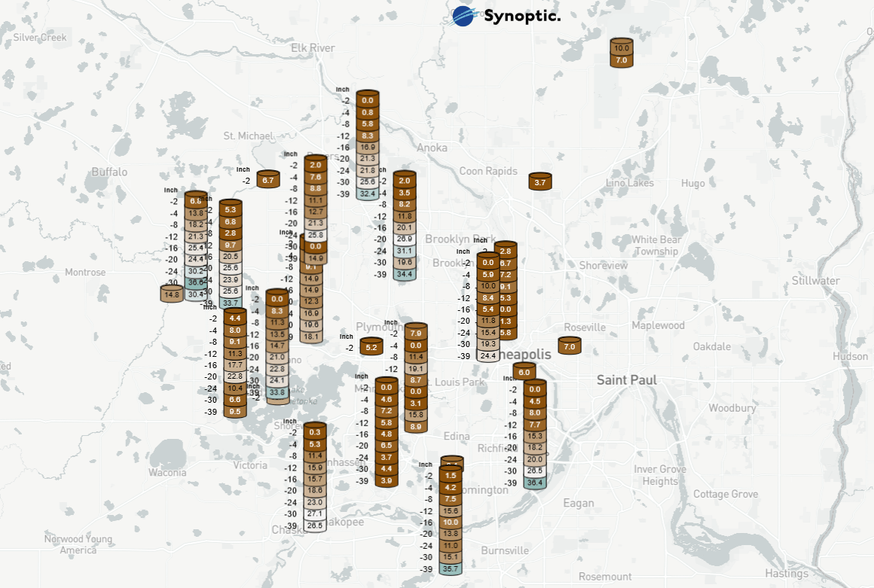Click the Shoreview map label
This screenshot has width=874, height=588.
(x=603, y=266)
